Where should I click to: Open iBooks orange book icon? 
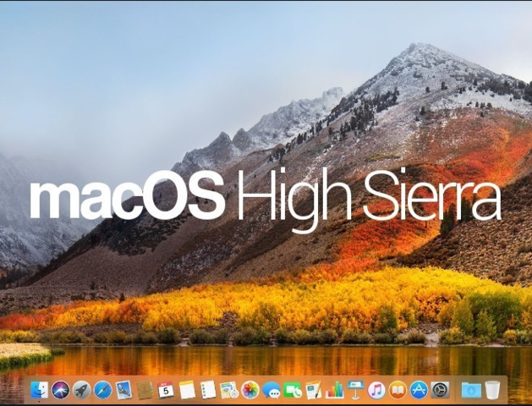(x=398, y=390)
